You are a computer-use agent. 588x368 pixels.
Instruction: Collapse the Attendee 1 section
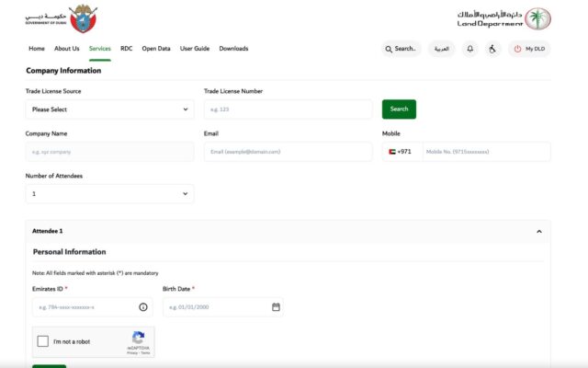(540, 232)
